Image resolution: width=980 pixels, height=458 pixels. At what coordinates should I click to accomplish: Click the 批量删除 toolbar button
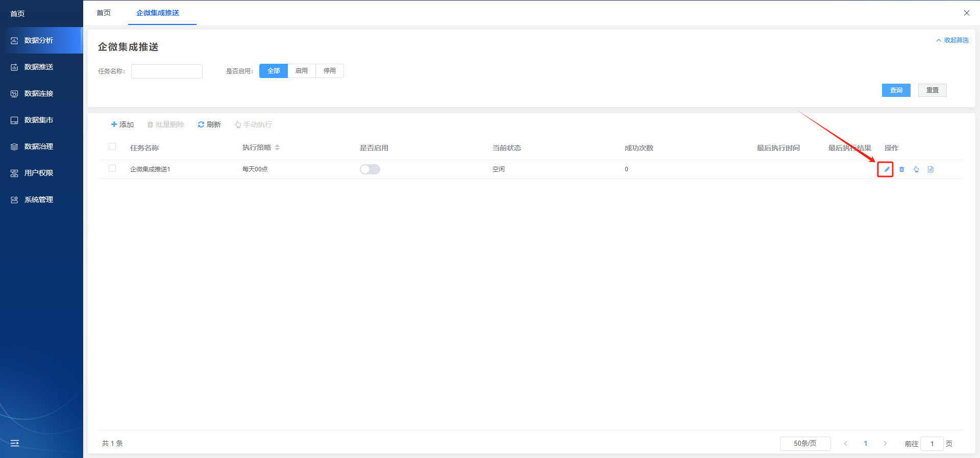tap(166, 124)
